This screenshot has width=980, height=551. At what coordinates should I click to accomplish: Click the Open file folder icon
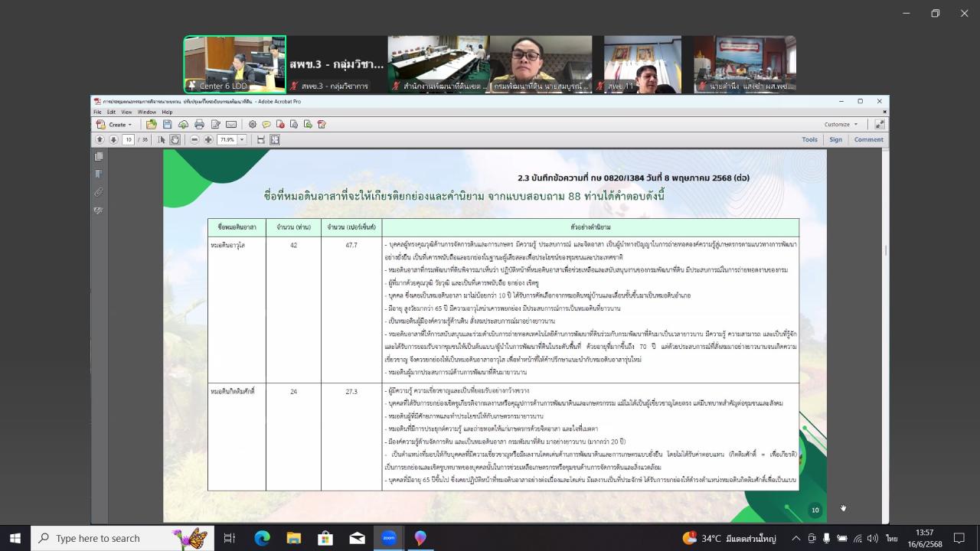pos(152,124)
